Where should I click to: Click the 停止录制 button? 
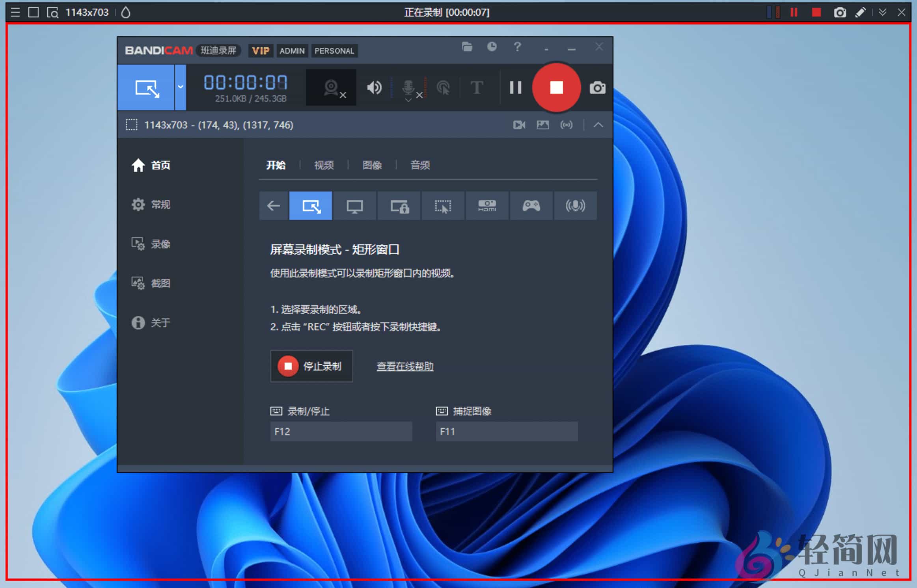click(x=311, y=366)
